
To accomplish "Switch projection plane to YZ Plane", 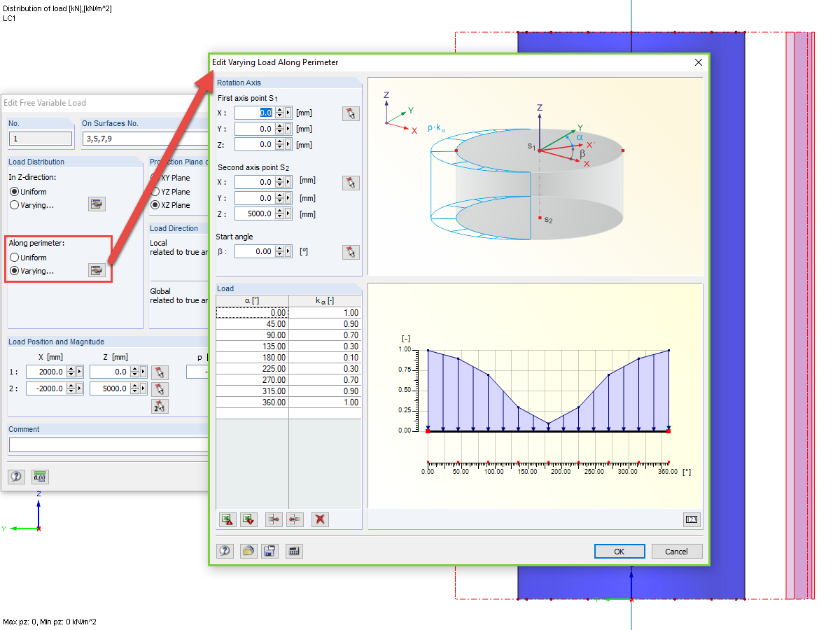I will click(x=157, y=192).
